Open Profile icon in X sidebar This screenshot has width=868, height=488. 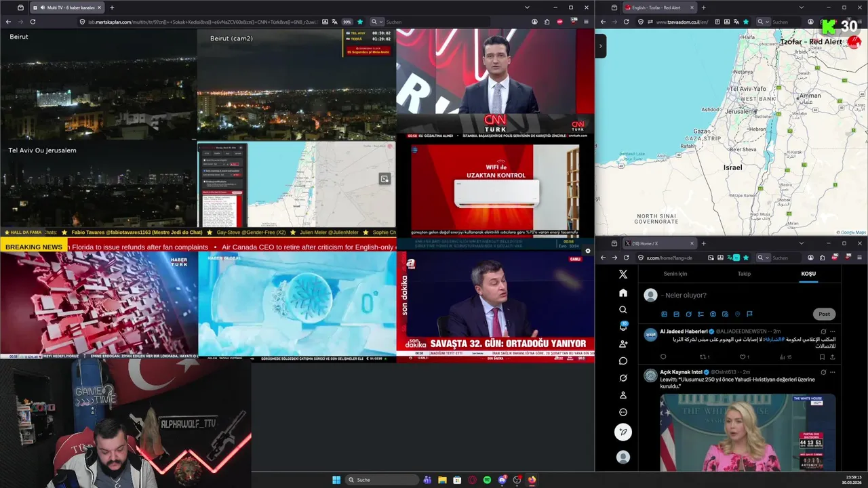623,394
